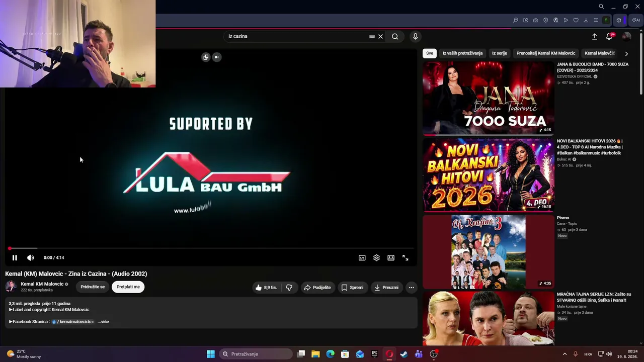Open Opera's tab search magnifier in title bar
Screen dimensions: 644x362
[601, 7]
